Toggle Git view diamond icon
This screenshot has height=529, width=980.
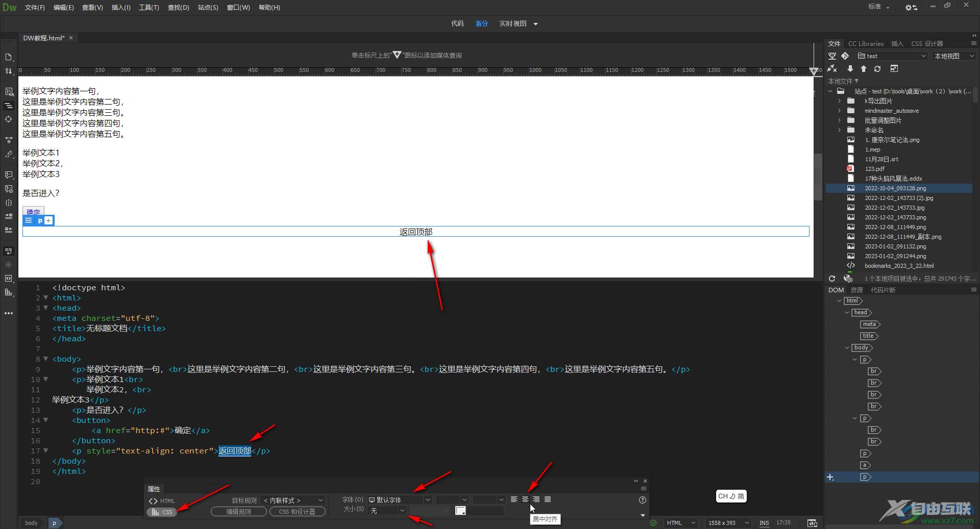(845, 56)
